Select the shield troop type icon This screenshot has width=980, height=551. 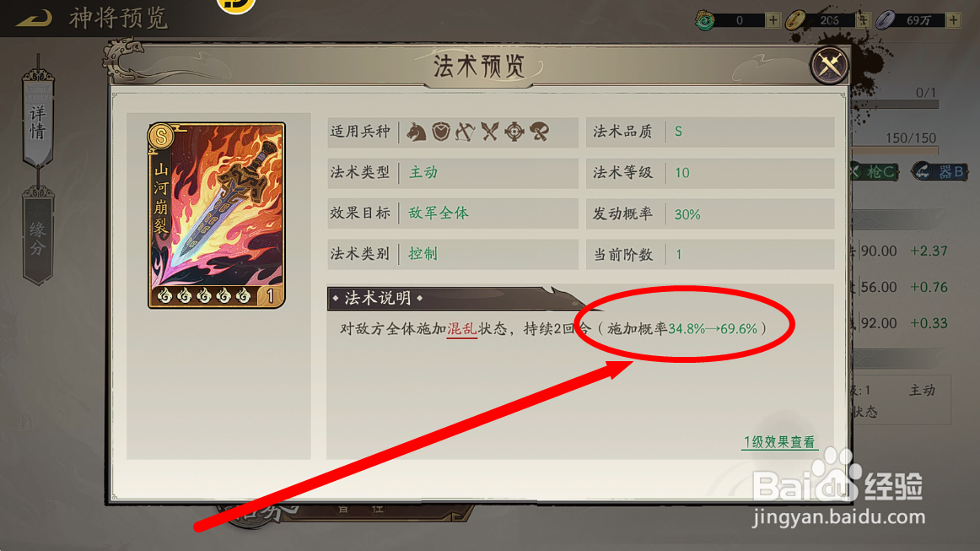[441, 132]
